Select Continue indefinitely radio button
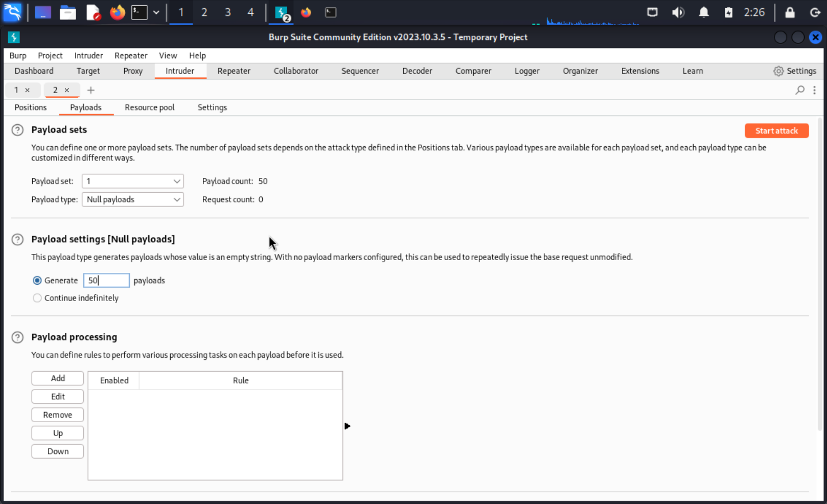Viewport: 827px width, 504px height. [x=37, y=298]
